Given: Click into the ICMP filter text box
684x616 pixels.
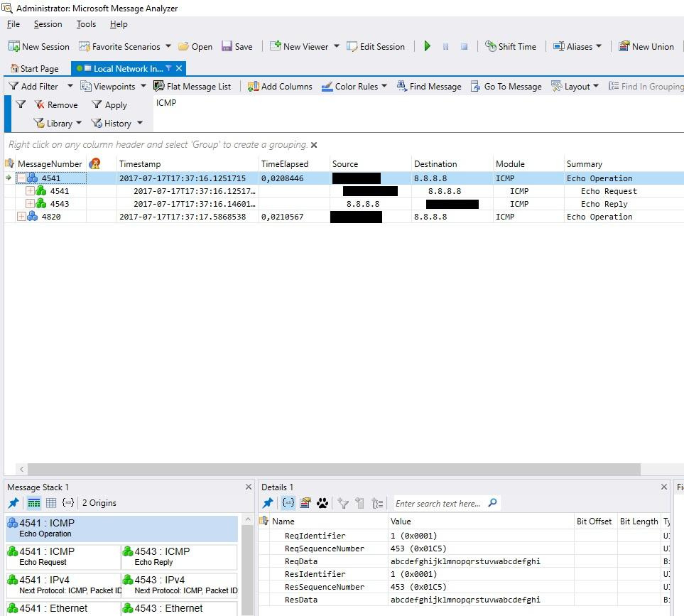Looking at the screenshot, I should click(x=418, y=114).
